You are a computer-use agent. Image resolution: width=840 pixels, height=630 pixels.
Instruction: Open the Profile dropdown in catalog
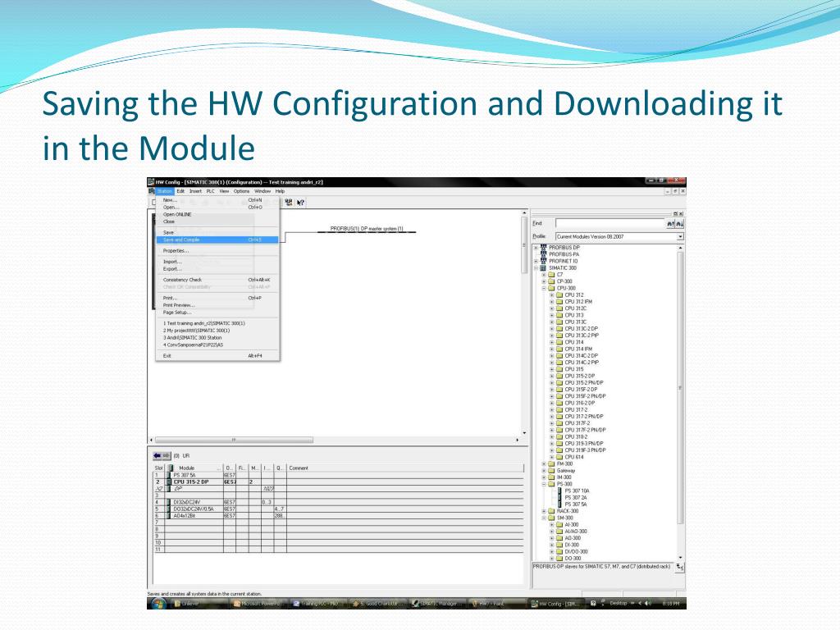[x=680, y=236]
